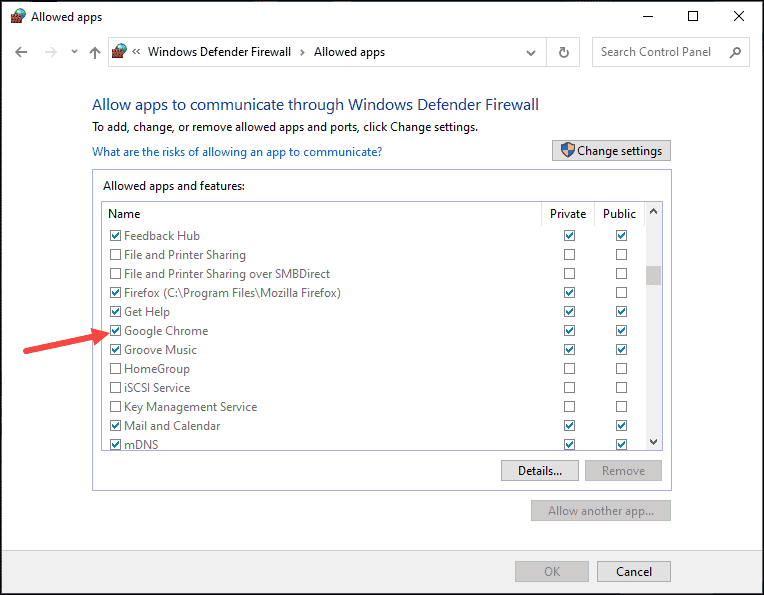
Task: Enable the HomeGroup checkbox
Action: coord(115,369)
